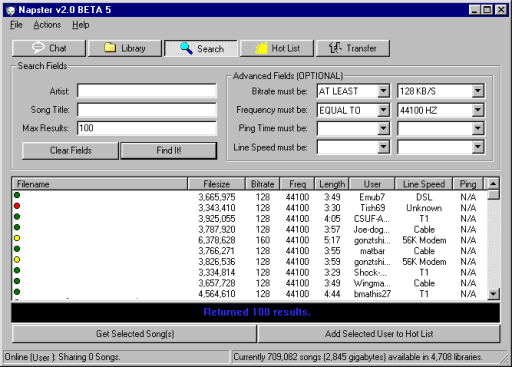Click the magnifying glass Search icon
Image resolution: width=512 pixels, height=367 pixels.
pyautogui.click(x=186, y=48)
